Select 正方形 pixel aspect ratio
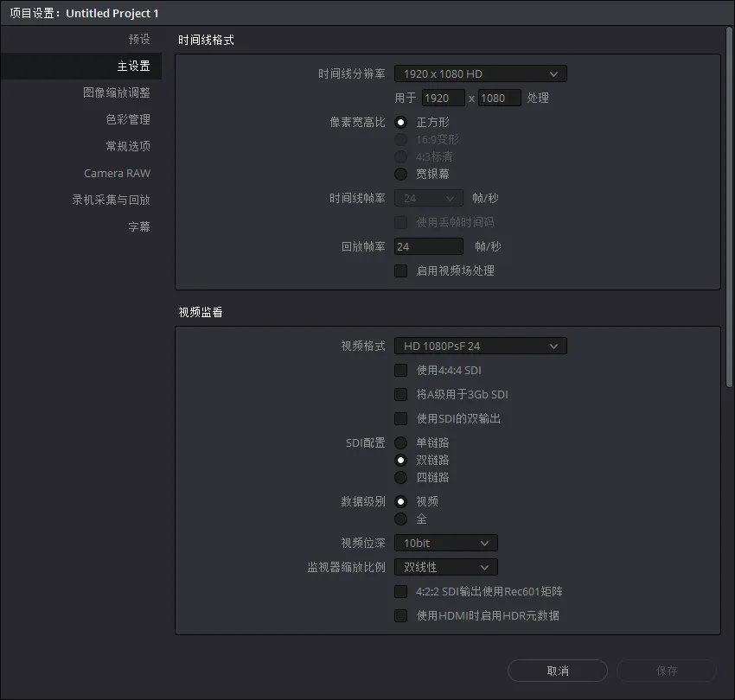Image resolution: width=735 pixels, height=700 pixels. [400, 122]
